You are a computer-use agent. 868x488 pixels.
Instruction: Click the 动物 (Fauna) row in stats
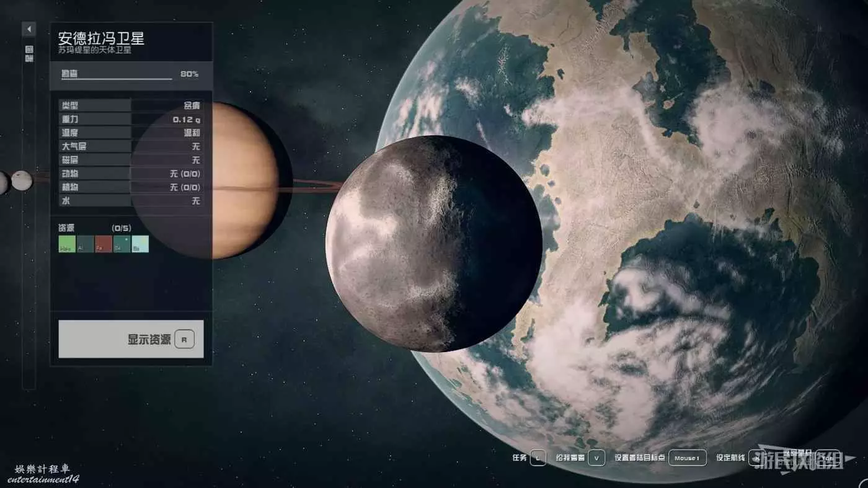coord(131,174)
